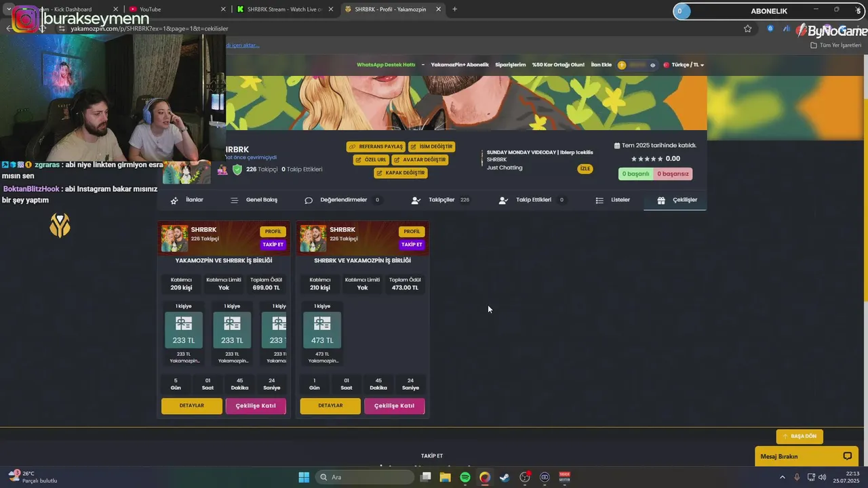Toggle balance visibility eye icon
Viewport: 868px width, 488px height.
(x=652, y=65)
